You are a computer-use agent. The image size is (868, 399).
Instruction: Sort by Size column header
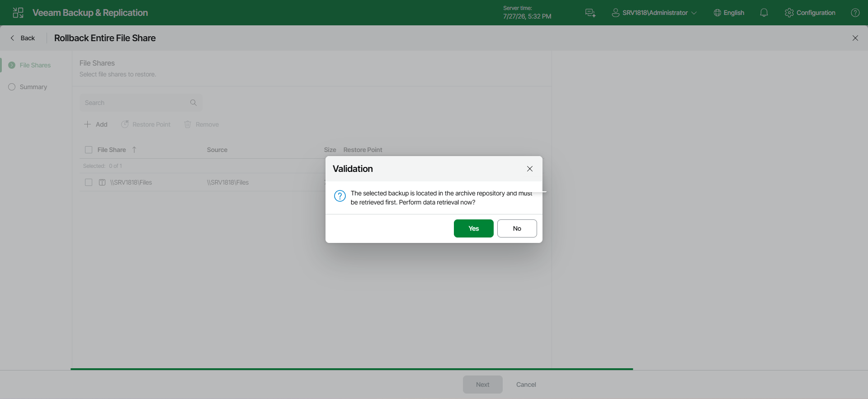330,150
